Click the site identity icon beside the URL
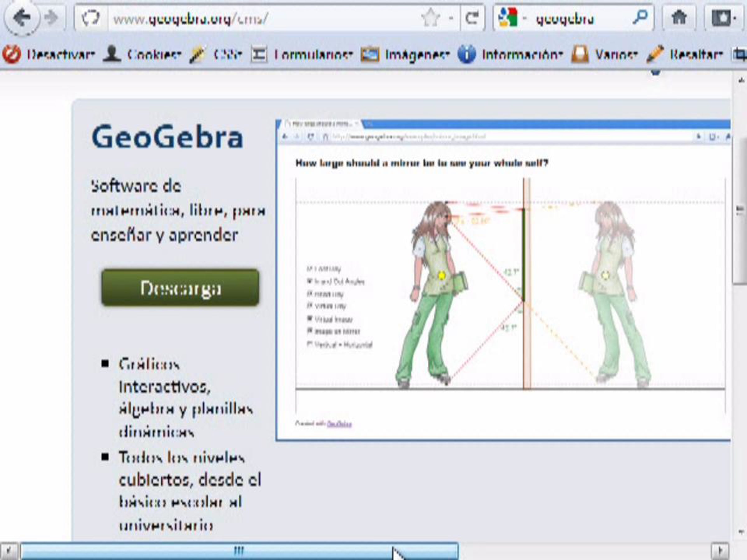This screenshot has width=747, height=560. (91, 18)
